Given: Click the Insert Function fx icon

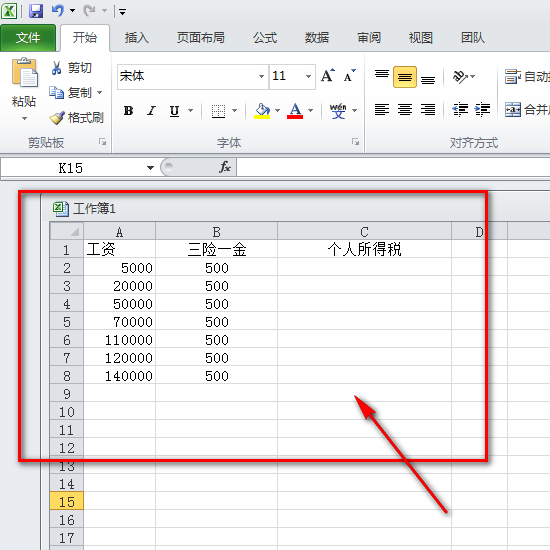Looking at the screenshot, I should coord(224,167).
